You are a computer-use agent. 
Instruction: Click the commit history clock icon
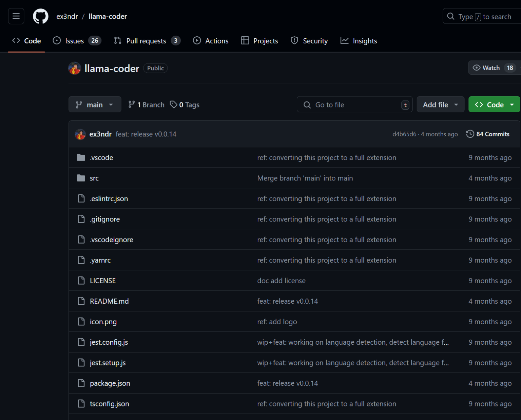coord(470,134)
